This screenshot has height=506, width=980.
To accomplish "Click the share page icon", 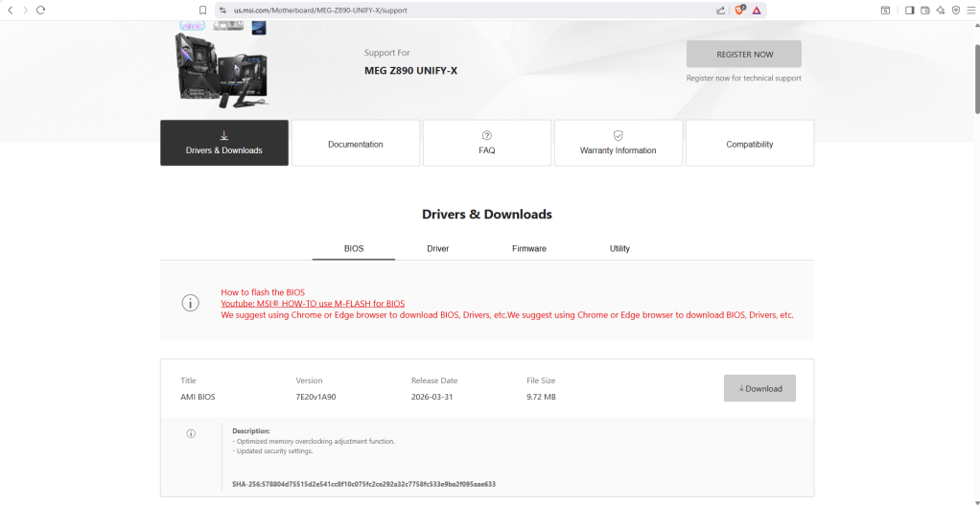I will [721, 10].
